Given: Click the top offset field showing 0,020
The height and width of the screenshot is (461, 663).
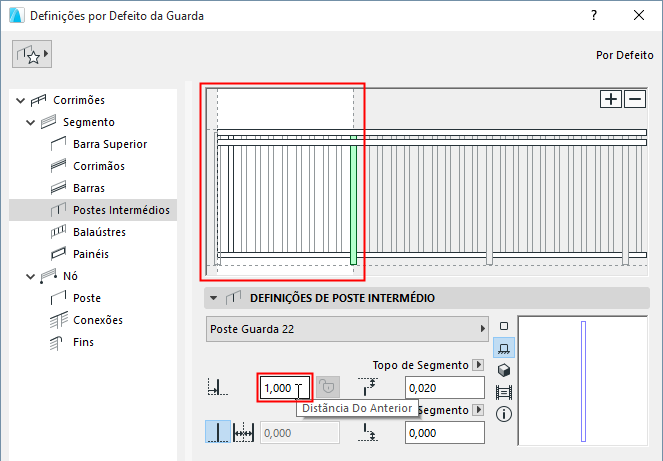Looking at the screenshot, I should point(445,388).
